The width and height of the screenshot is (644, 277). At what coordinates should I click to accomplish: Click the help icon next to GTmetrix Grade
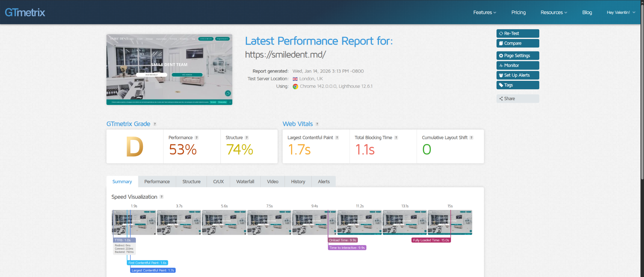pyautogui.click(x=155, y=124)
